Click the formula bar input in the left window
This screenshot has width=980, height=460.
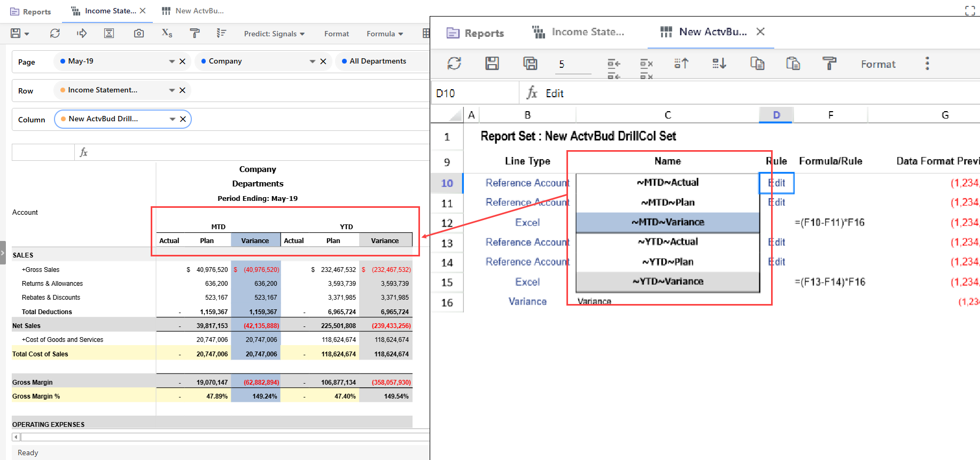click(259, 152)
